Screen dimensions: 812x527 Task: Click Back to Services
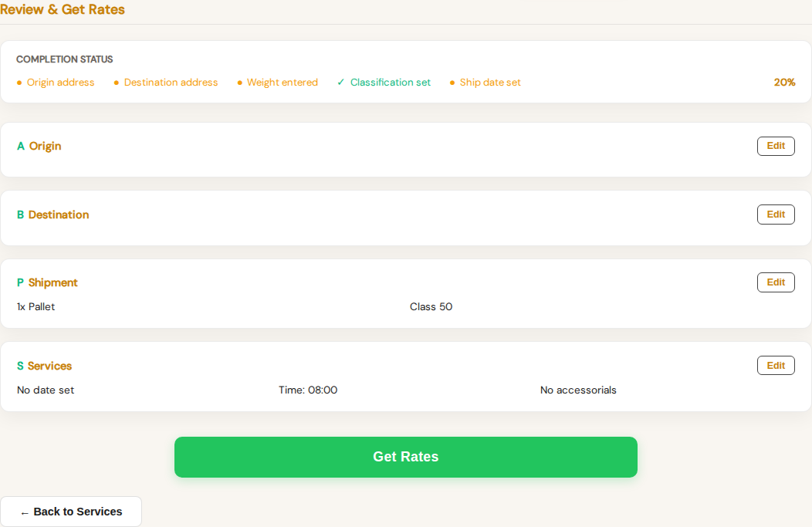point(71,511)
